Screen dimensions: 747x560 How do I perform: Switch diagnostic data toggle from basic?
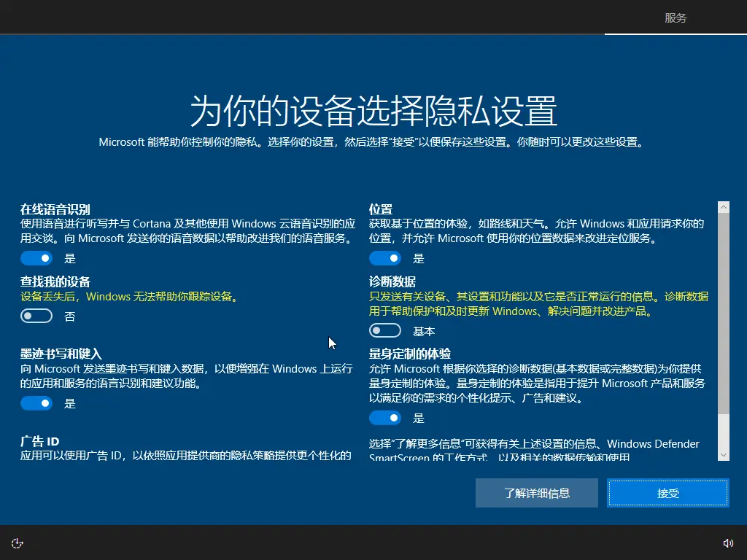(x=385, y=330)
